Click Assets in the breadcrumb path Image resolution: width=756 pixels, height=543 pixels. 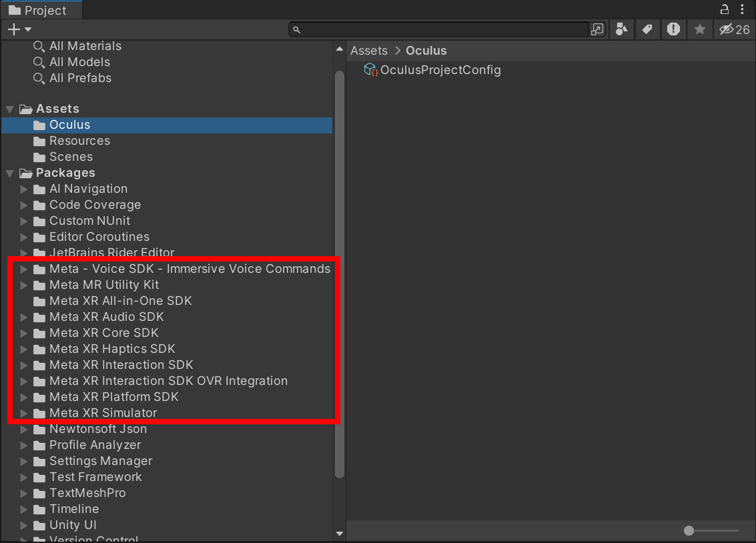pyautogui.click(x=369, y=51)
